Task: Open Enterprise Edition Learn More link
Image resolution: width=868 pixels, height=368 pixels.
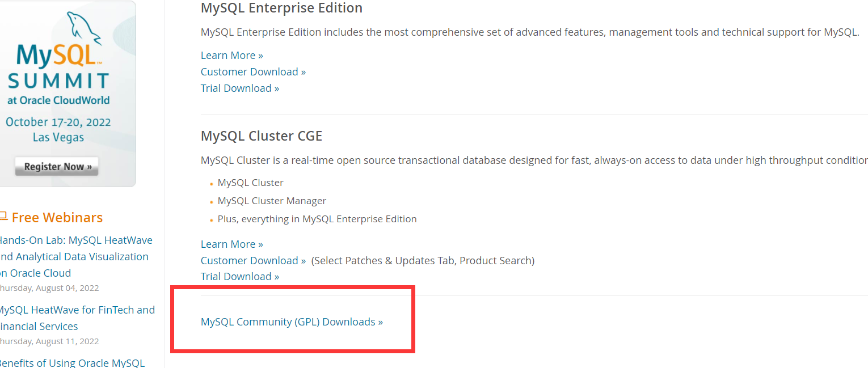Action: pos(231,56)
